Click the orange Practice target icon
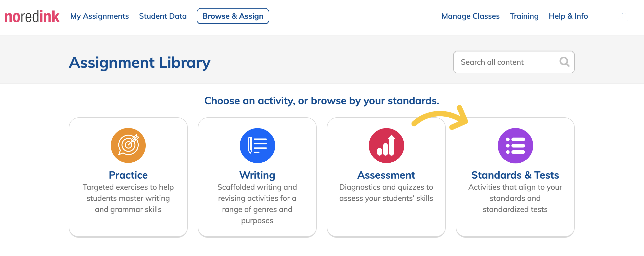This screenshot has width=644, height=256. point(128,145)
